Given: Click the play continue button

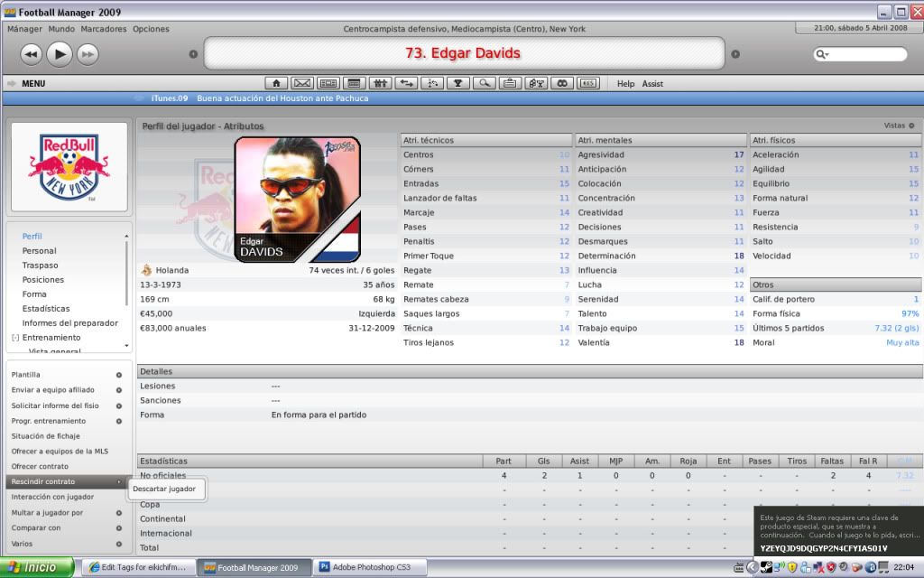Looking at the screenshot, I should click(x=60, y=54).
